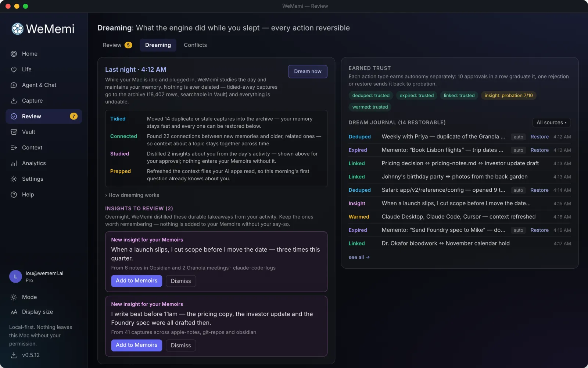
Task: Open the Vault archive icon
Action: tap(14, 132)
